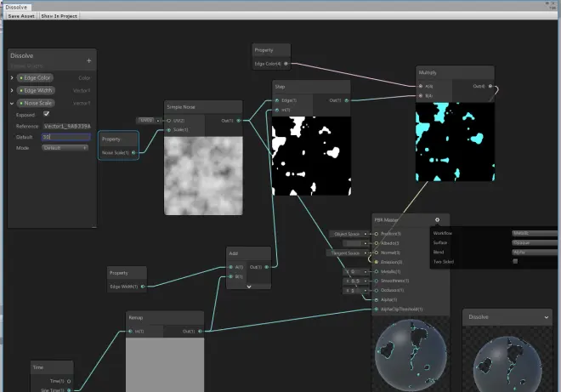Click the Show In Project button
The image size is (561, 392).
tap(59, 16)
